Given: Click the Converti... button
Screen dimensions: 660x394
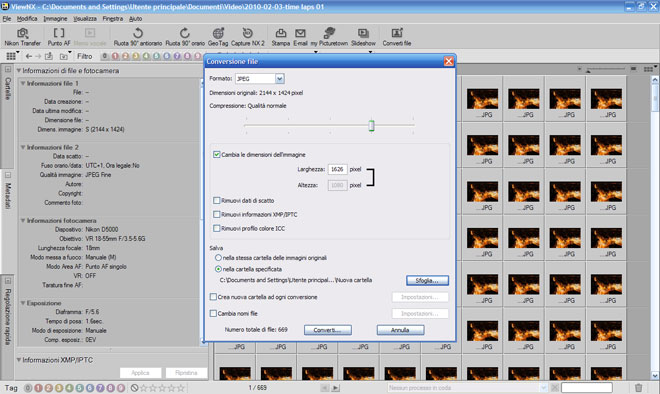Looking at the screenshot, I should (x=327, y=330).
